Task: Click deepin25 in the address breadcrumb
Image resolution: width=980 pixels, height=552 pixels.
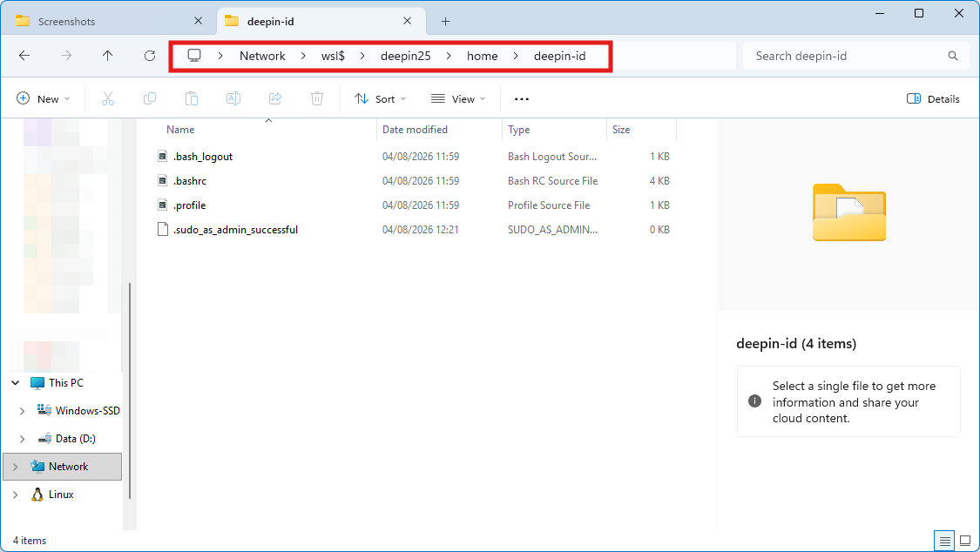Action: pos(406,56)
